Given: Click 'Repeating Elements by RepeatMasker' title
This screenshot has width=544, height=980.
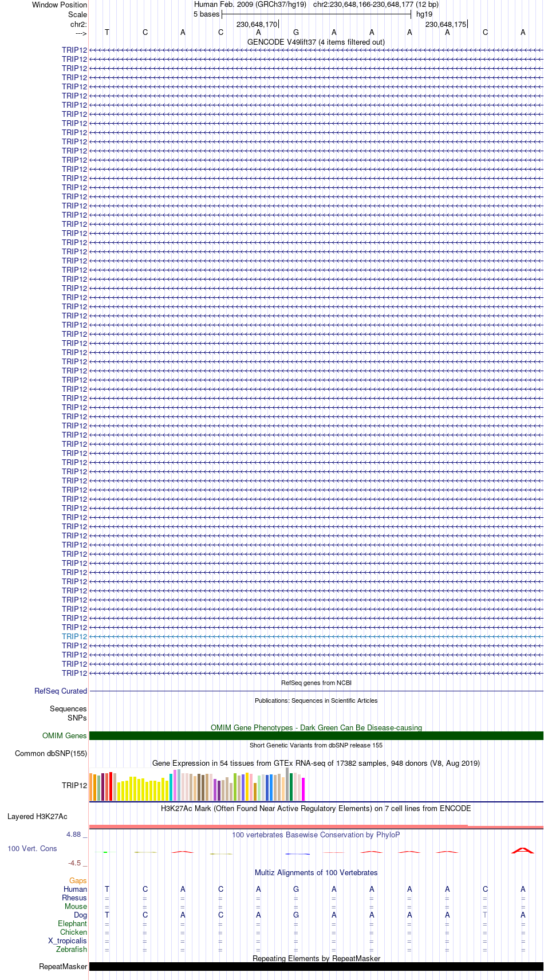Looking at the screenshot, I should pyautogui.click(x=316, y=959).
